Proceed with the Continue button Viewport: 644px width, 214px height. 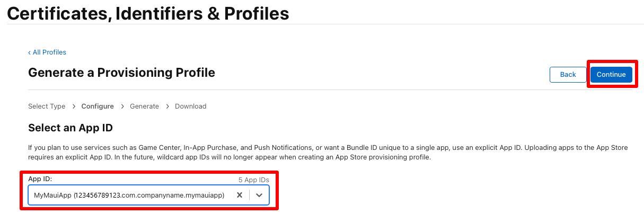[x=611, y=75]
